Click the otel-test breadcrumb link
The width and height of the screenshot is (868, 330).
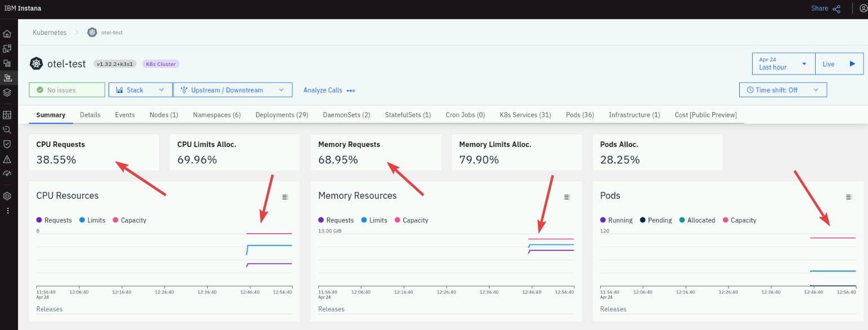pos(112,32)
